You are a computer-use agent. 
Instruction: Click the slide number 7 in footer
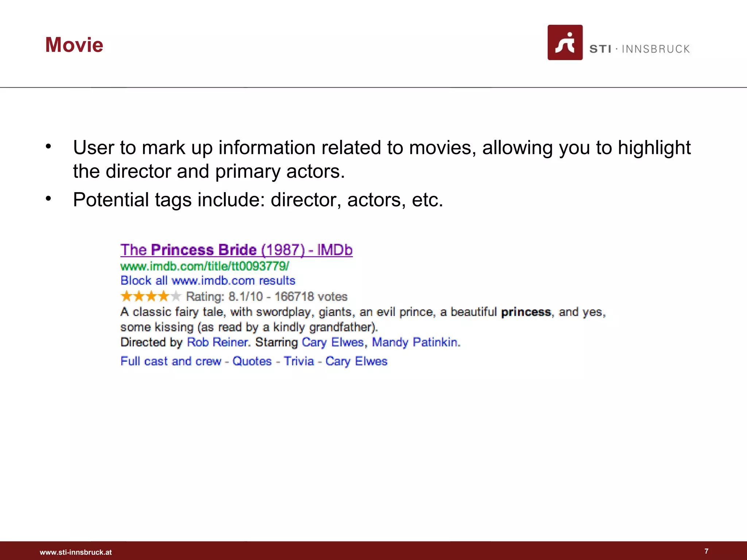click(706, 551)
